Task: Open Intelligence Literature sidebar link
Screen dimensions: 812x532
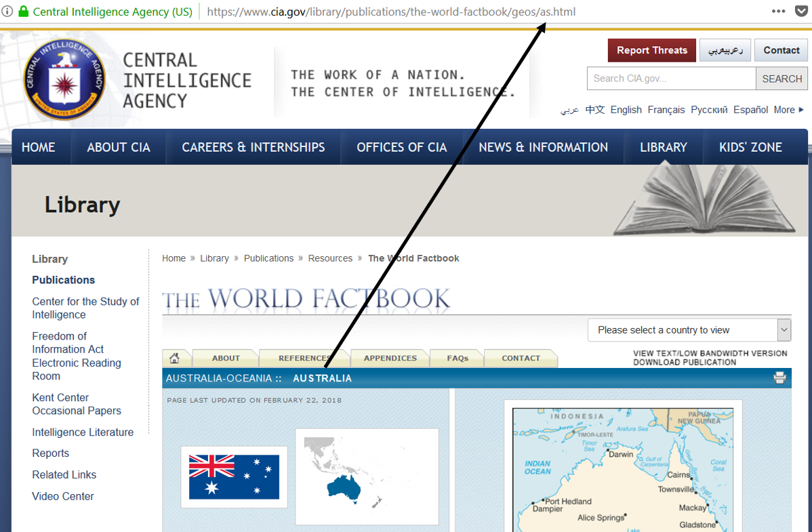Action: point(82,432)
